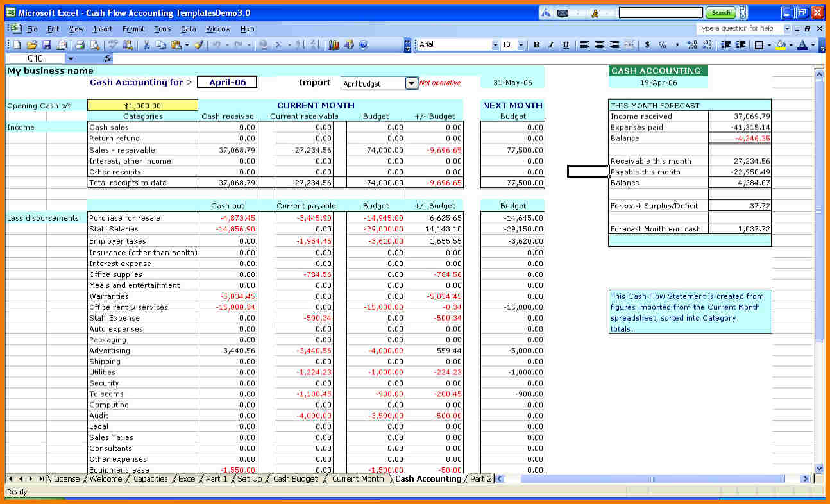Click the Center alignment icon
Screen dimensions: 830x504
coord(600,45)
